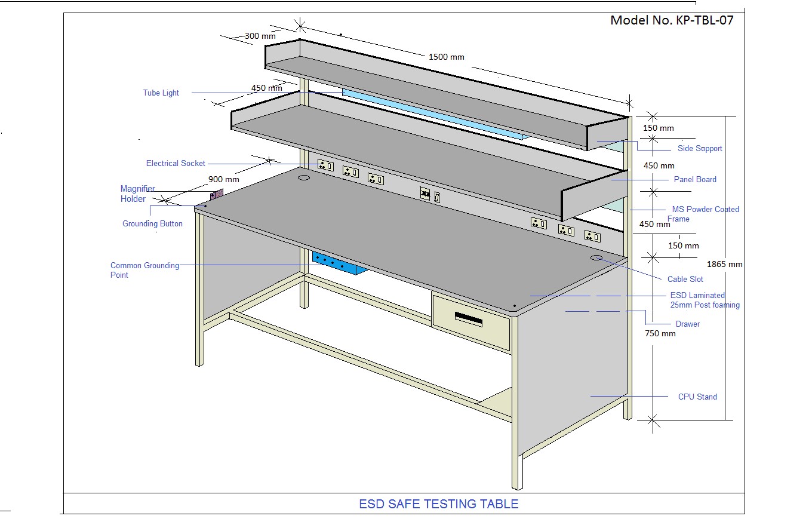Image resolution: width=812 pixels, height=528 pixels.
Task: Click the Tube Light label
Action: (x=161, y=93)
